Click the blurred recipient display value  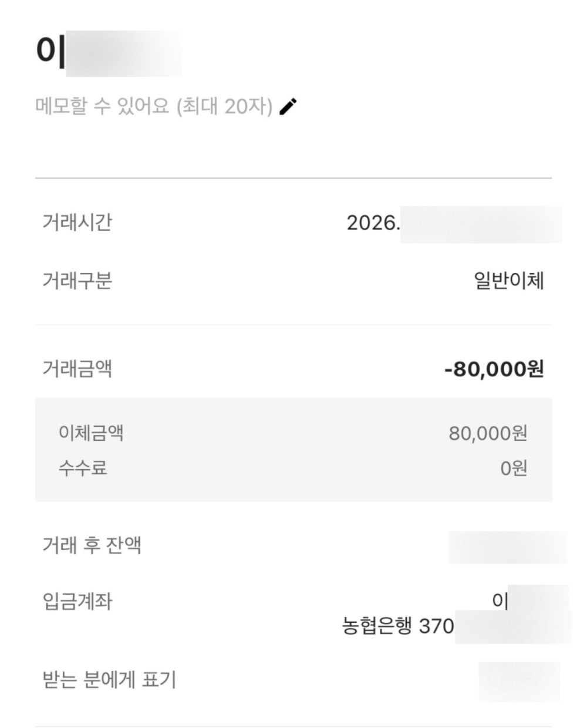pyautogui.click(x=519, y=682)
